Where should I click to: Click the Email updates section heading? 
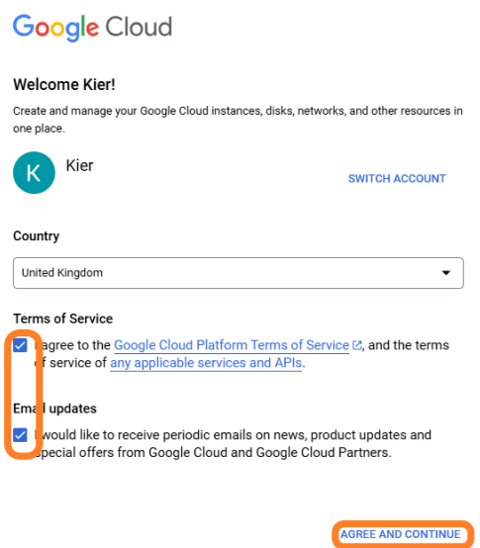coord(55,408)
